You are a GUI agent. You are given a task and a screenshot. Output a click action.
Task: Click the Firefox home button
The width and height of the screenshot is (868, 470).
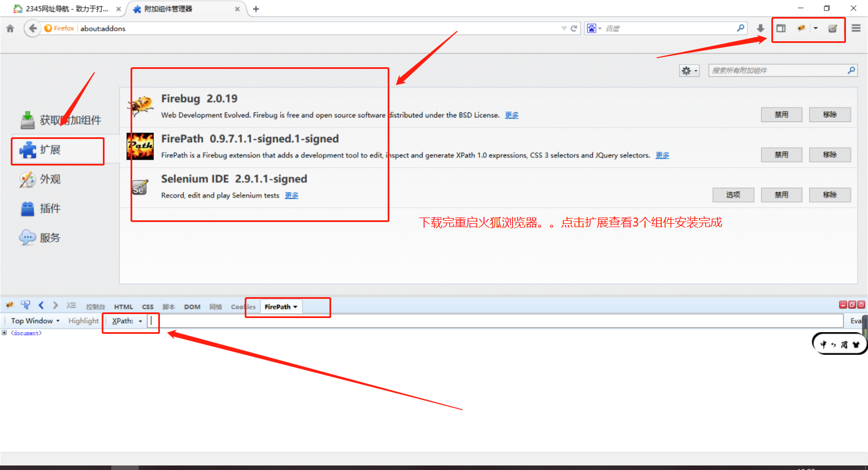[x=10, y=28]
